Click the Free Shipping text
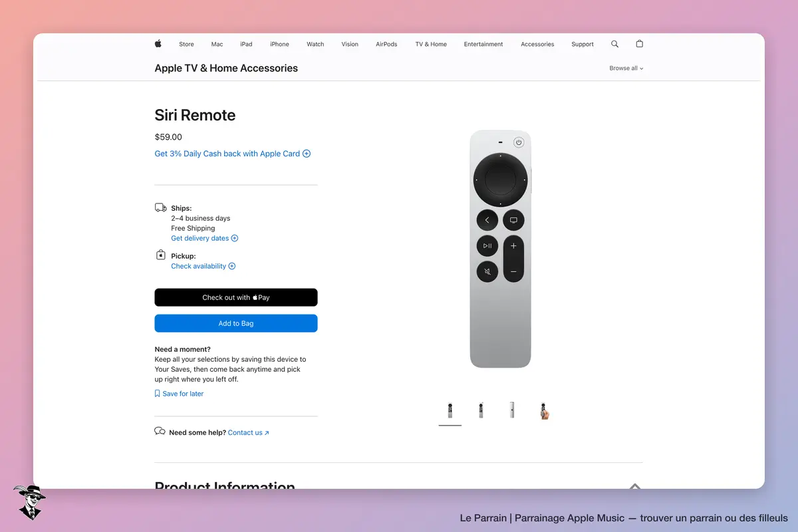 pos(193,228)
